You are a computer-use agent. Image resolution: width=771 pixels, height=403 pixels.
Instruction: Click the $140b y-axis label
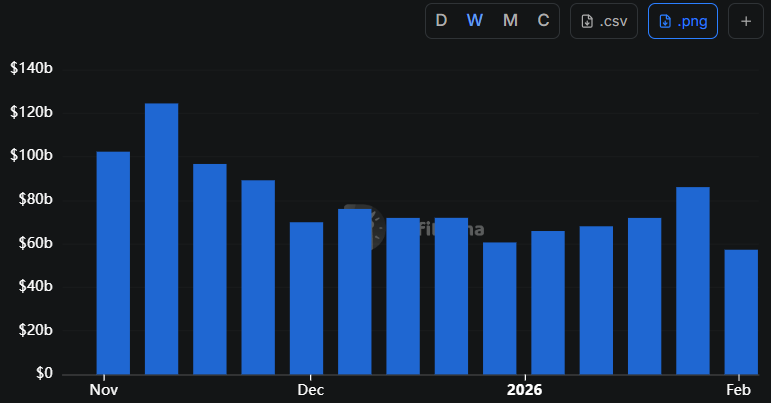click(31, 69)
